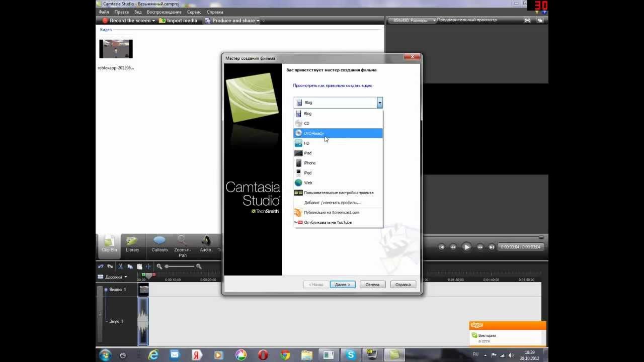Click the timeline zoom slider handle
This screenshot has width=644, height=362.
tap(168, 266)
